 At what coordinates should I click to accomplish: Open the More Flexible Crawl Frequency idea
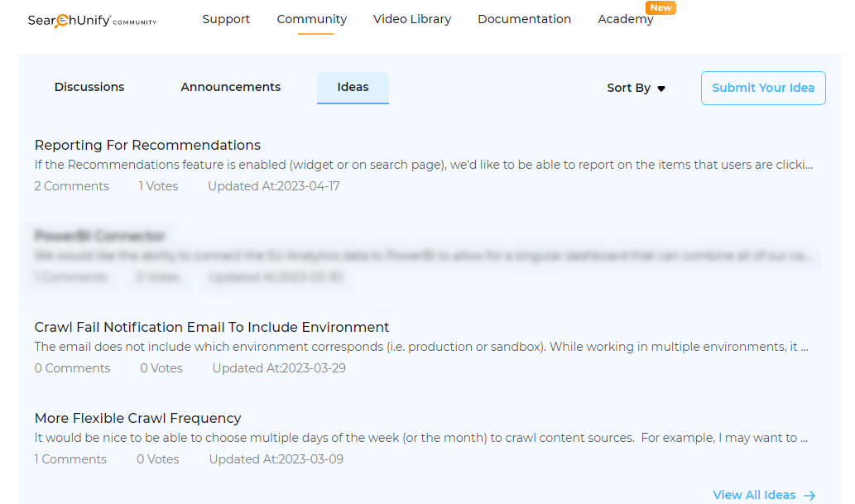pos(138,418)
